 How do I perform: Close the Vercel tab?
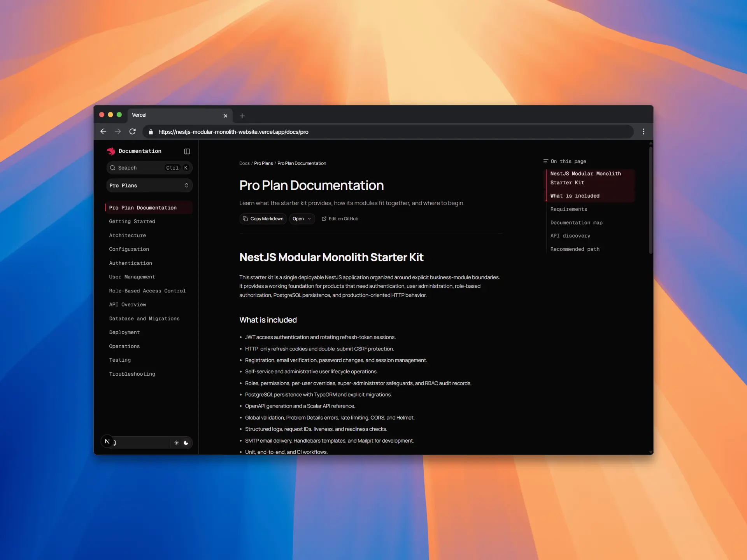225,116
